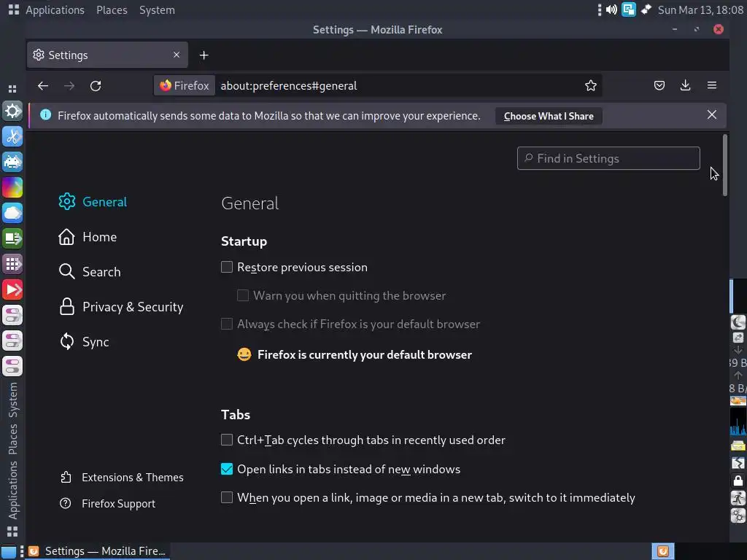The width and height of the screenshot is (747, 560).
Task: Enable Restore previous session checkbox
Action: [227, 267]
